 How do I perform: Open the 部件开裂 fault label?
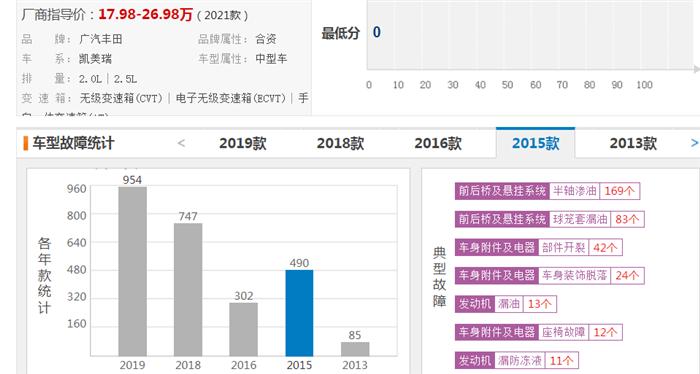pyautogui.click(x=563, y=247)
